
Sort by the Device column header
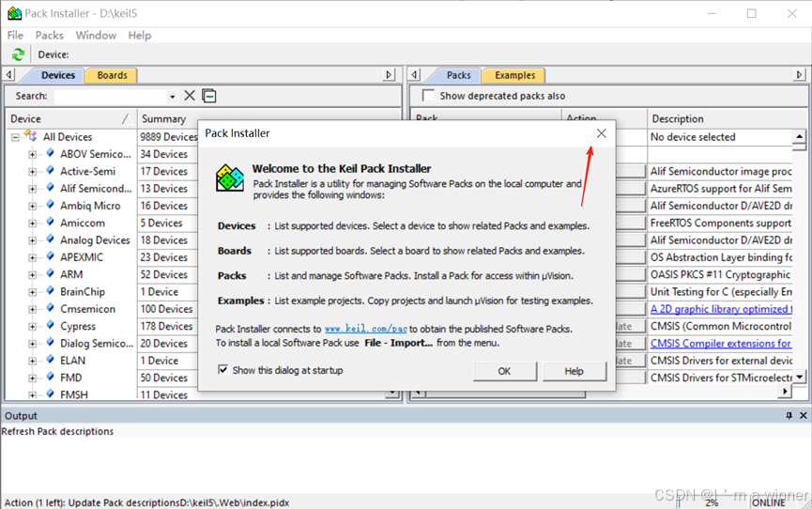(71, 118)
